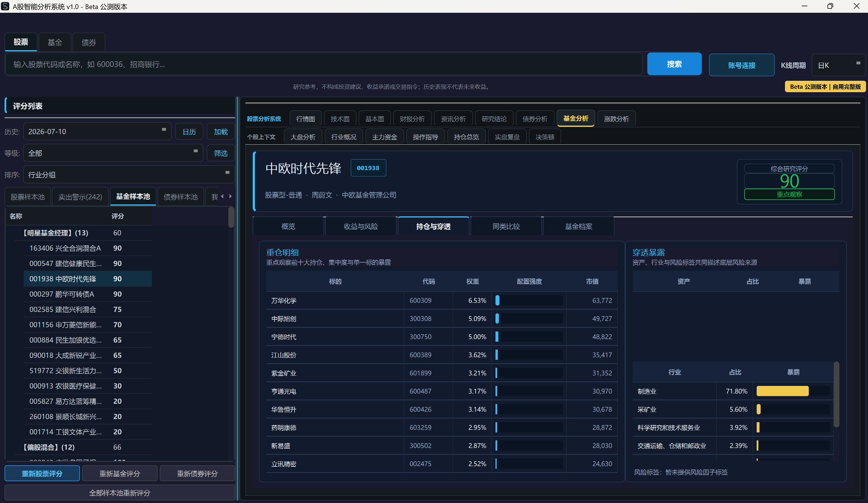Open the 基本面 analysis tab
This screenshot has height=503, width=868.
coord(375,119)
